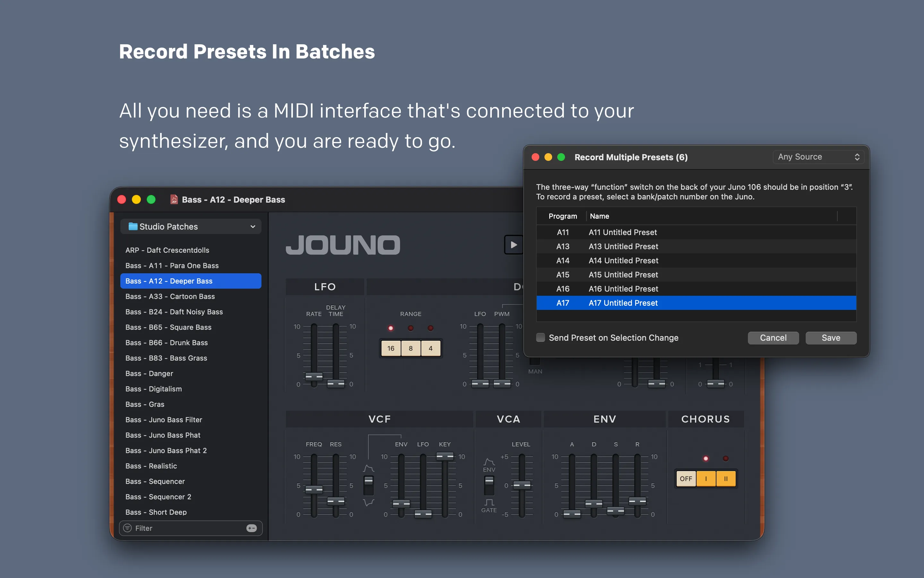Select A11 Untitled Preset row

[696, 232]
